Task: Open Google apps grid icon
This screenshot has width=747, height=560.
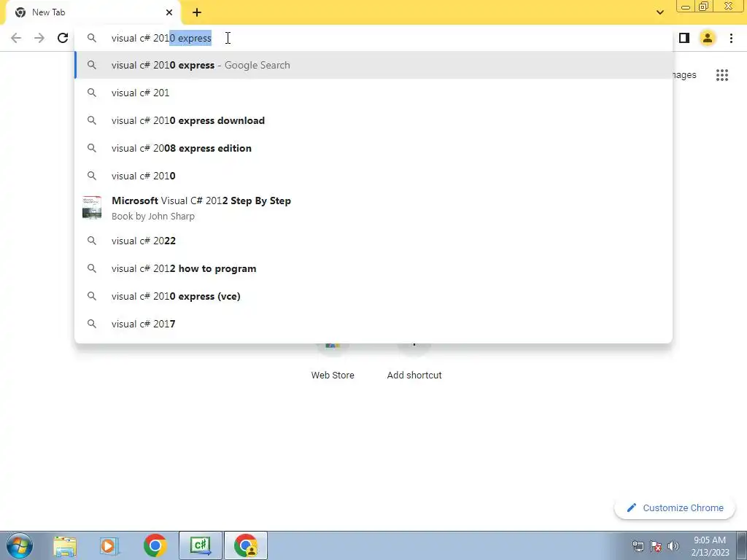Action: click(x=722, y=75)
